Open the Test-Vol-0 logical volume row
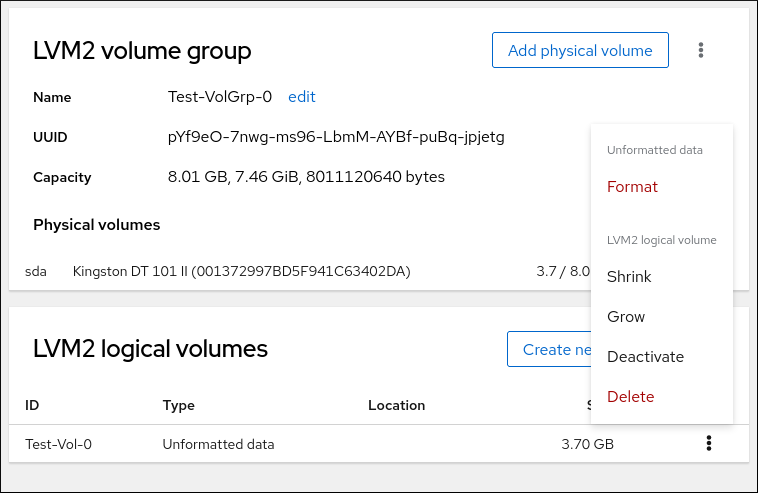Image resolution: width=758 pixels, height=493 pixels. coord(58,444)
